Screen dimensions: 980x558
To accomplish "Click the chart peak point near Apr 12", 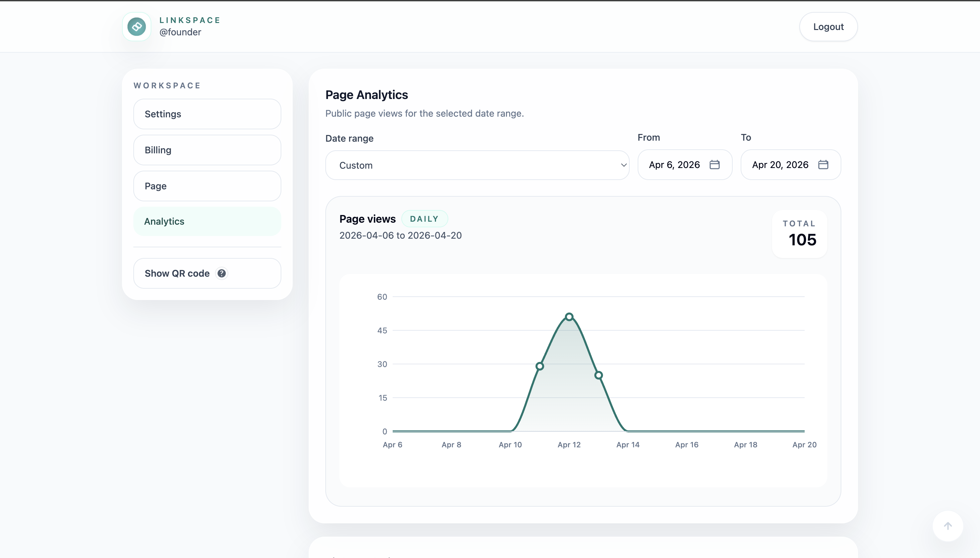I will pos(569,317).
